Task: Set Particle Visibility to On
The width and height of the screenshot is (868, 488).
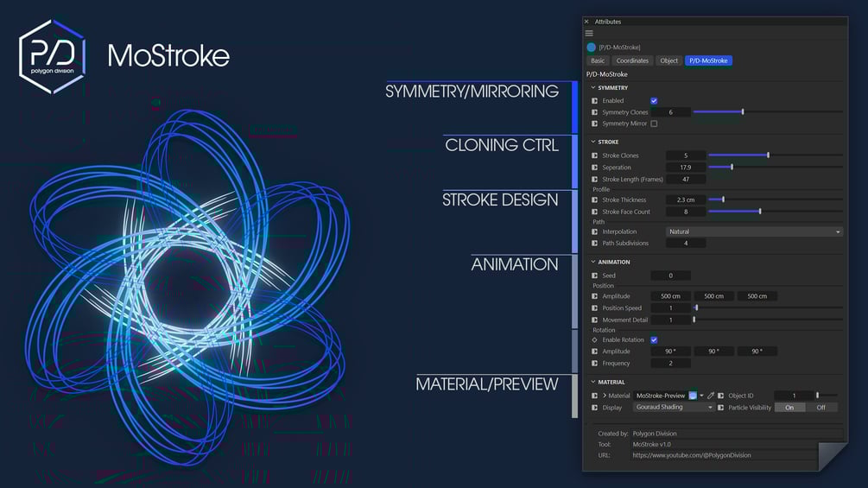Action: pyautogui.click(x=790, y=408)
